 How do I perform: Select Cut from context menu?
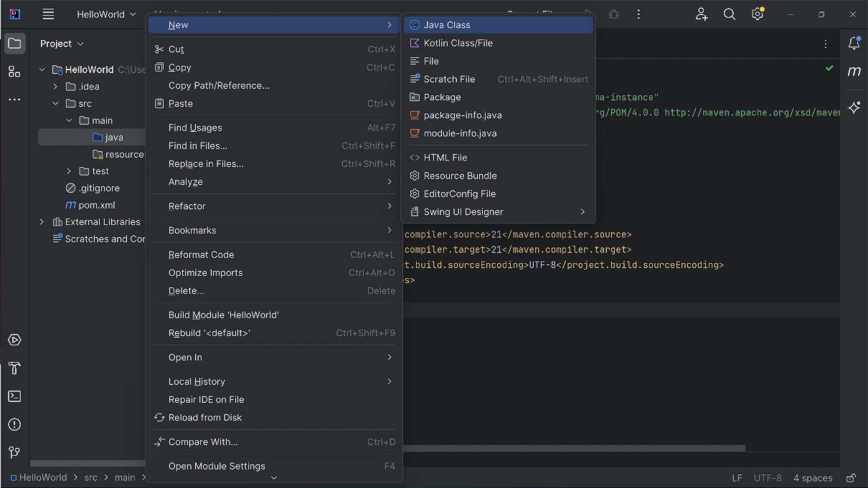tap(274, 50)
